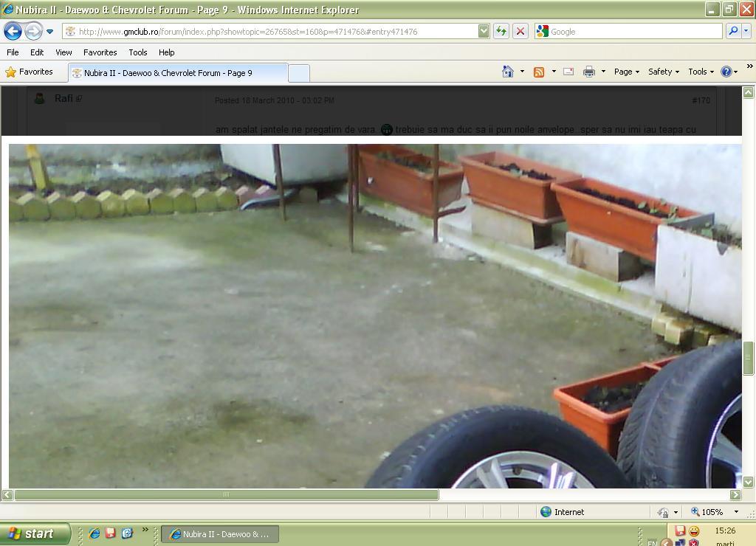
Task: Open the search provider options dropdown
Action: (746, 31)
